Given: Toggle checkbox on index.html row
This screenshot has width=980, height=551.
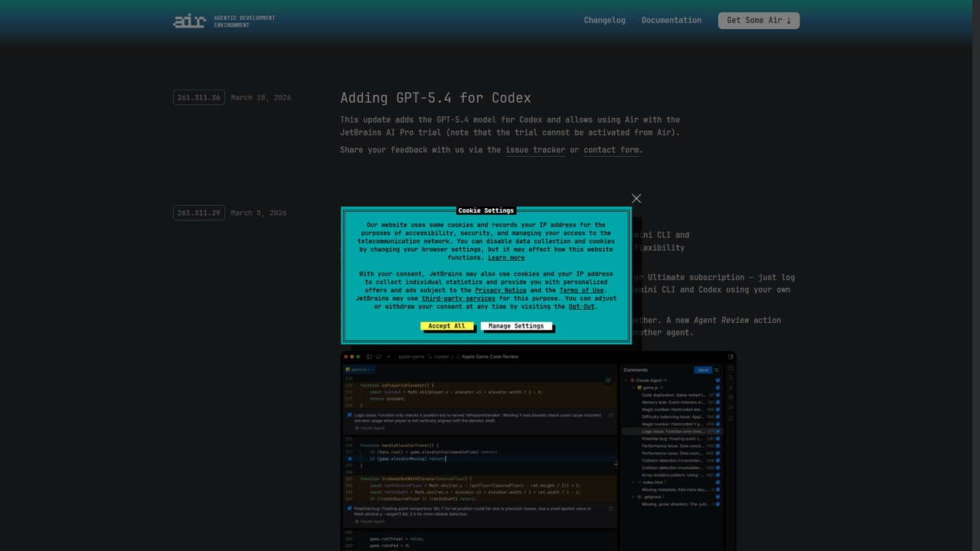Looking at the screenshot, I should pos(717,482).
